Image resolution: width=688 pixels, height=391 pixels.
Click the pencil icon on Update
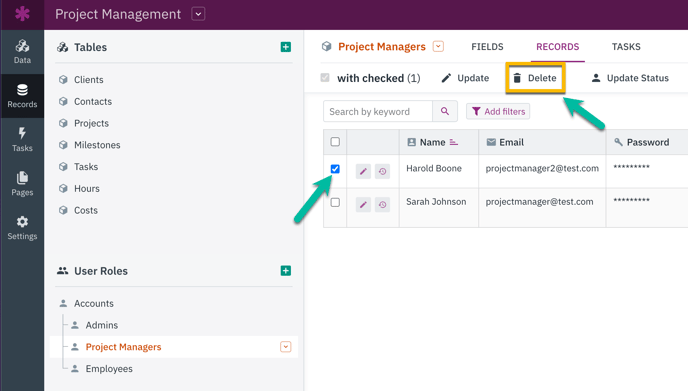(x=446, y=78)
